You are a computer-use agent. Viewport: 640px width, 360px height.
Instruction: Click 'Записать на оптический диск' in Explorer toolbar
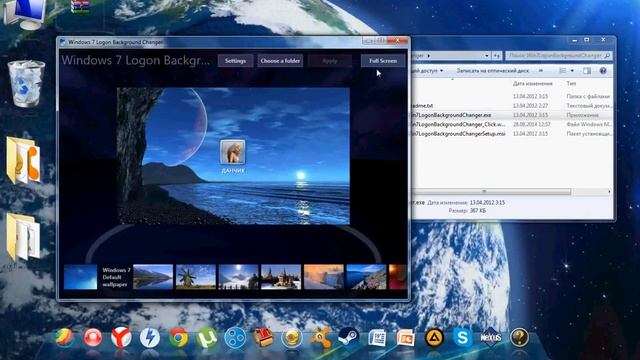[x=492, y=71]
